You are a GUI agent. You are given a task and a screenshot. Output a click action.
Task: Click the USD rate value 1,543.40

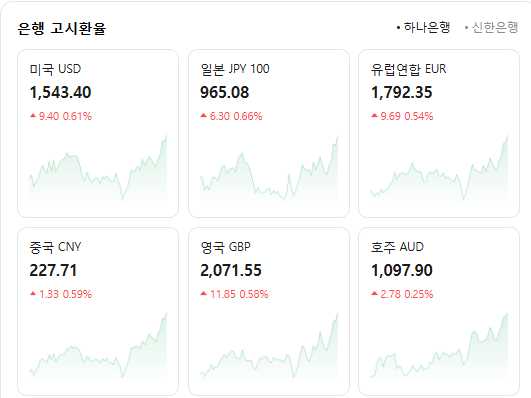pyautogui.click(x=60, y=92)
